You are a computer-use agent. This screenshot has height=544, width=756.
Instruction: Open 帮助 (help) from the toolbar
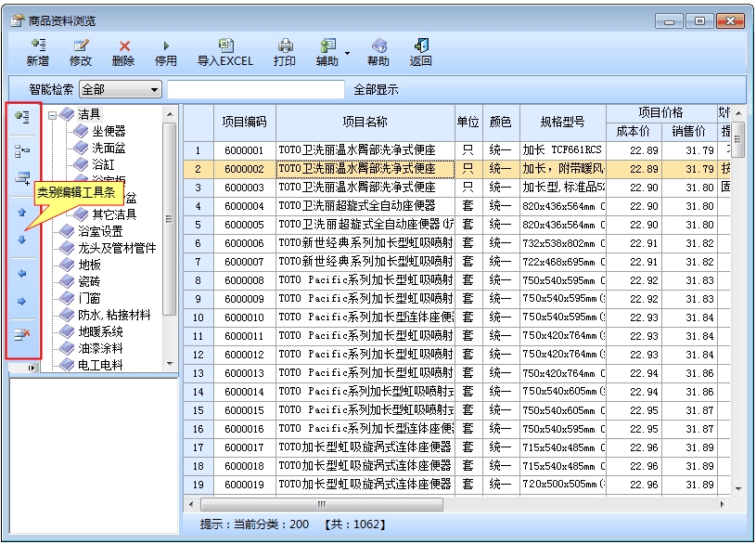pyautogui.click(x=378, y=45)
